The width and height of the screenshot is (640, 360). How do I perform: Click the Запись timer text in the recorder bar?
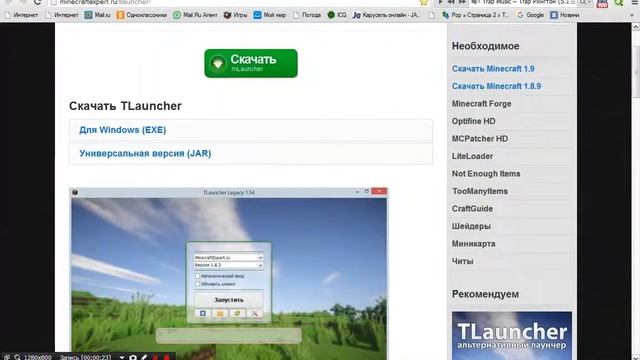pyautogui.click(x=85, y=358)
